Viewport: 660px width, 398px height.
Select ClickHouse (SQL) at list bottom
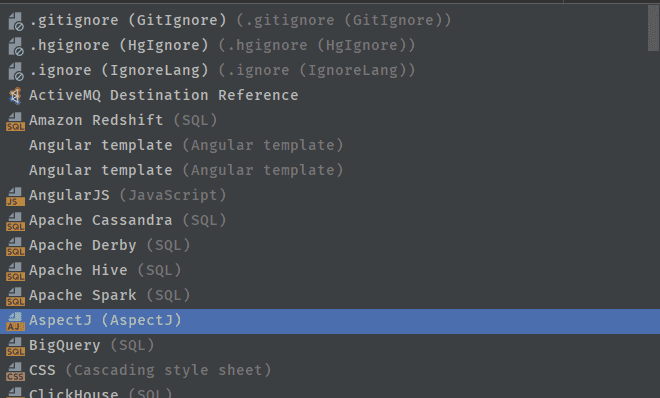330,392
